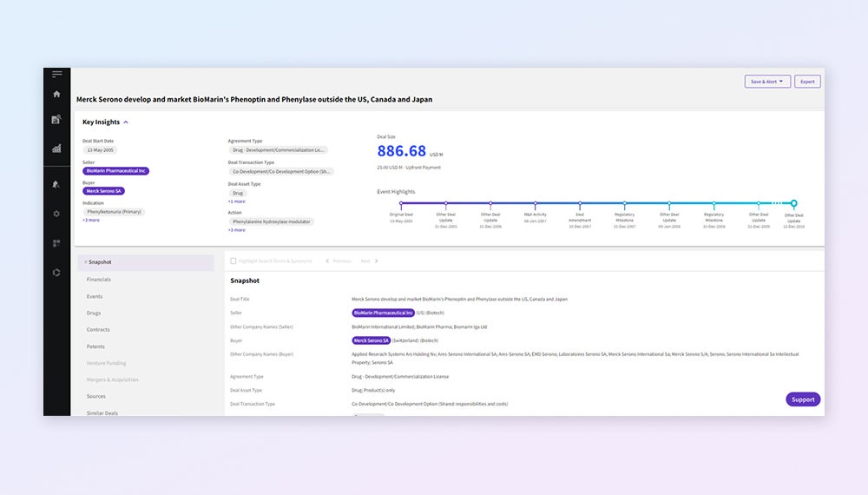Open the hamburger menu in the sidebar
Viewport: 868px width, 495px height.
click(x=56, y=75)
